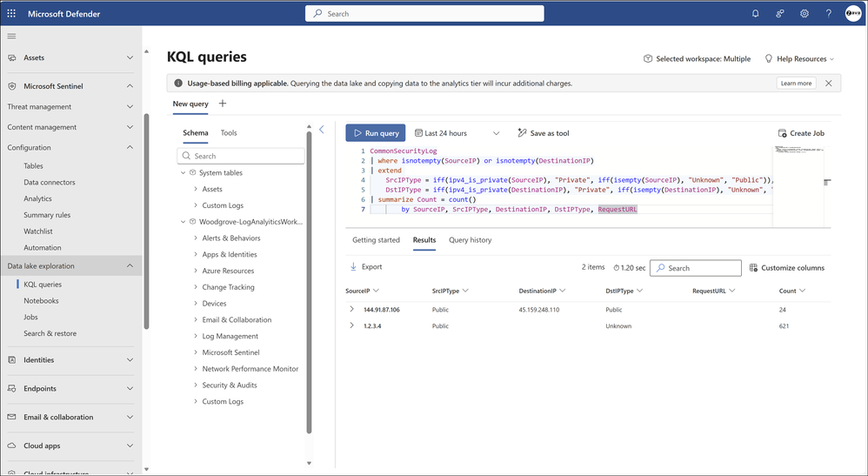Screen dimensions: 868x476
Task: Click the top Defender search box
Action: (424, 14)
